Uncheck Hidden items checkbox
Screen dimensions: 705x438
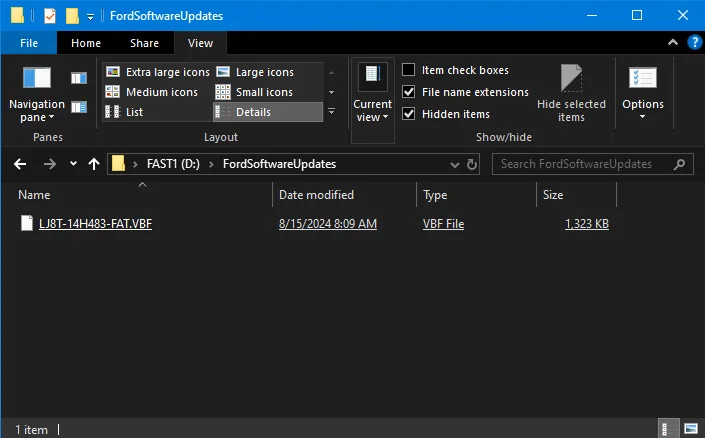408,113
